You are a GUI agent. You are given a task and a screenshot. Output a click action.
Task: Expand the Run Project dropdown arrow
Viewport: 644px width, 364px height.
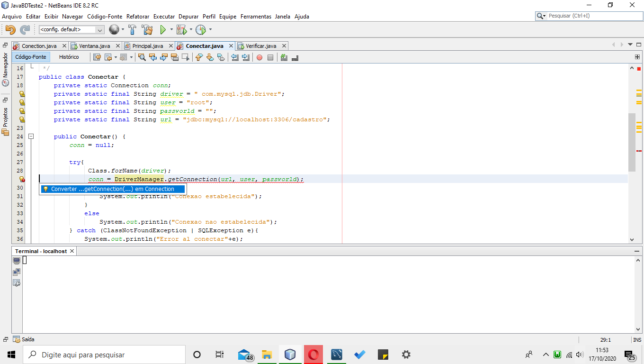tap(171, 30)
